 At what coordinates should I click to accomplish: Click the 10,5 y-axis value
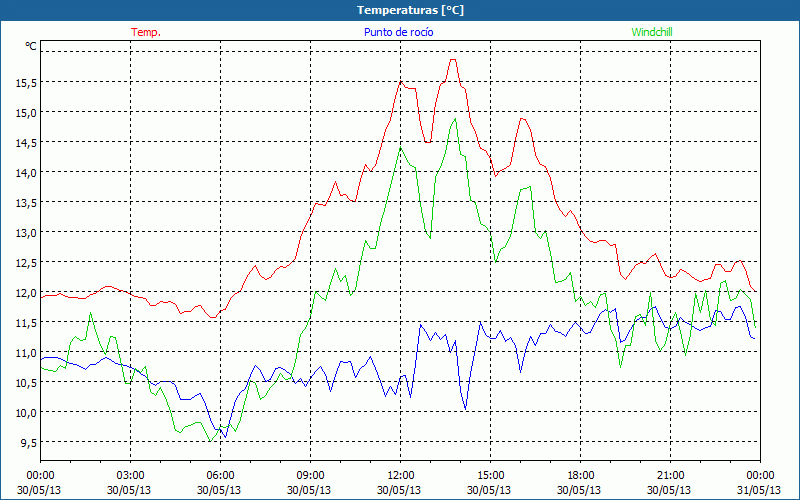click(27, 383)
